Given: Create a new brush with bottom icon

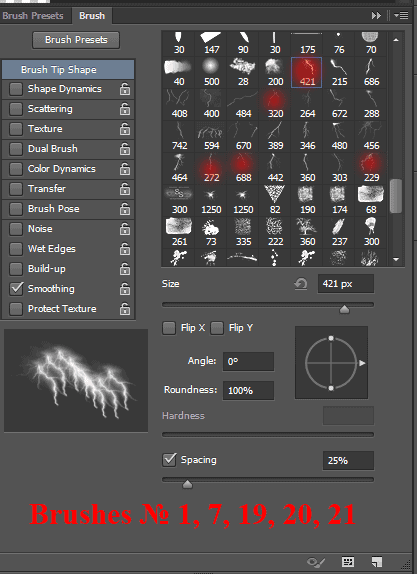Looking at the screenshot, I should pyautogui.click(x=376, y=562).
